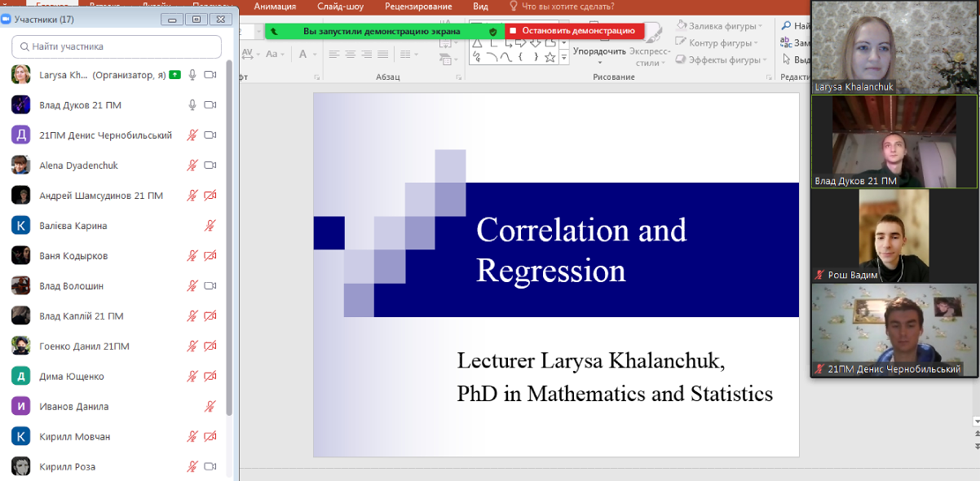Click Влад Волошин's camera icon
Image resolution: width=980 pixels, height=481 pixels.
[210, 286]
